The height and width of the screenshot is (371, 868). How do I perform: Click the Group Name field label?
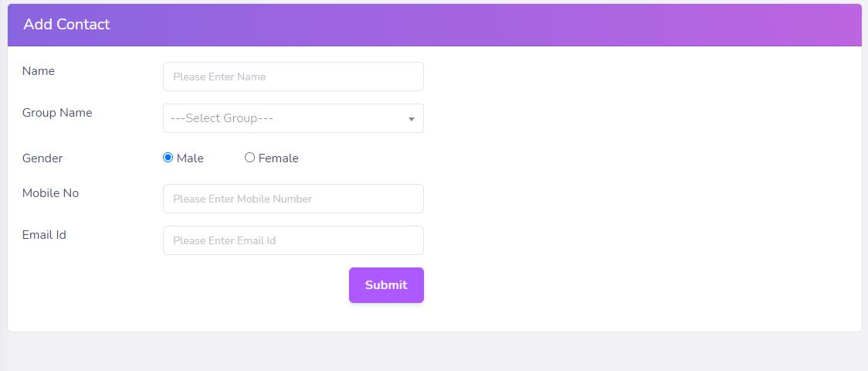pyautogui.click(x=57, y=113)
